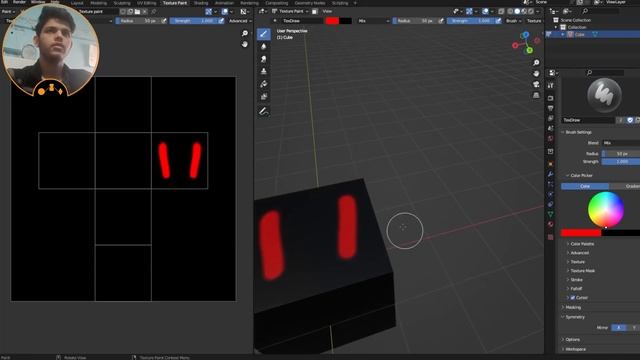Open the Render menu in top bar
The image size is (640, 360).
pyautogui.click(x=19, y=2)
